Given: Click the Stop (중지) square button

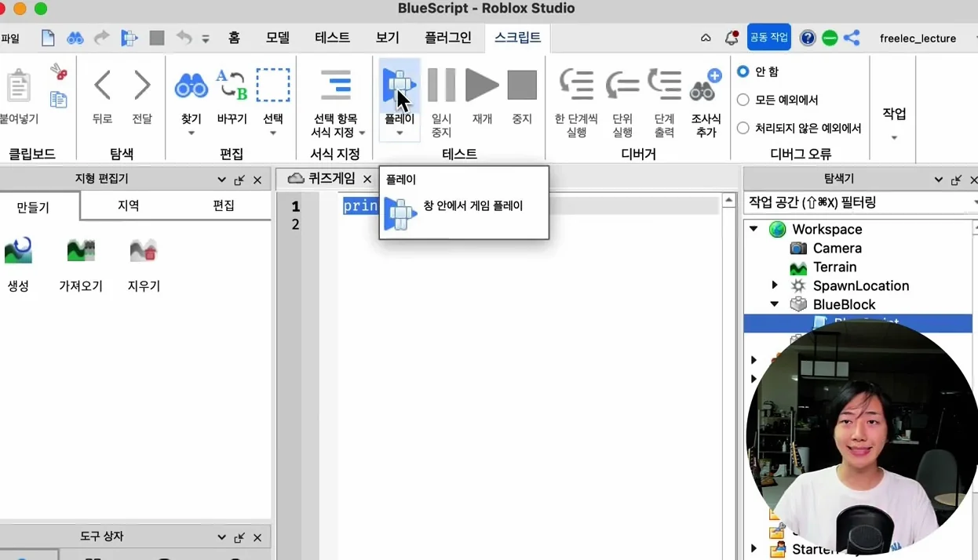Looking at the screenshot, I should pos(522,85).
